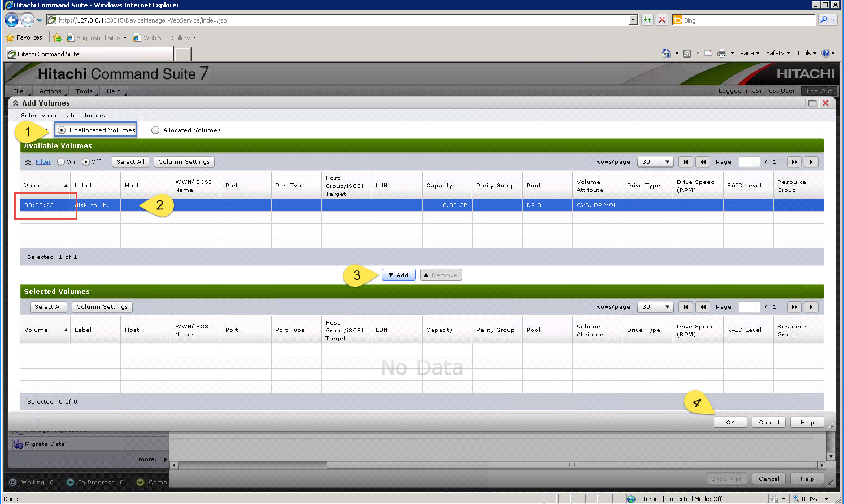Go back in Internet Explorer

[11, 20]
